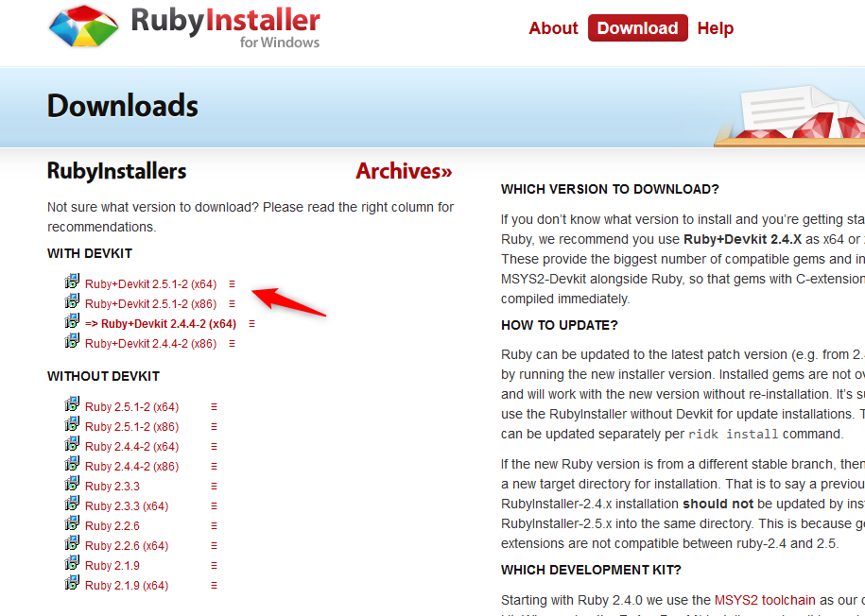
Task: Open info marker for Ruby 2.2.6
Action: pyautogui.click(x=214, y=526)
